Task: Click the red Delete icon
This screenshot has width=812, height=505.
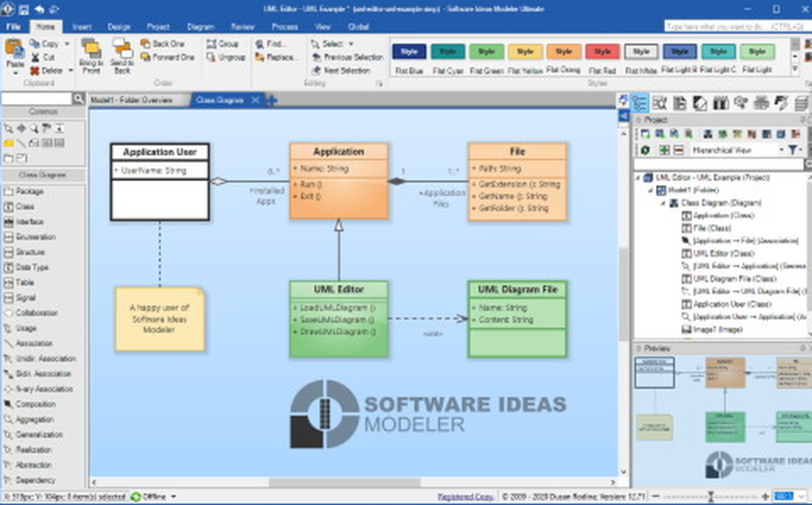Action: tap(35, 71)
